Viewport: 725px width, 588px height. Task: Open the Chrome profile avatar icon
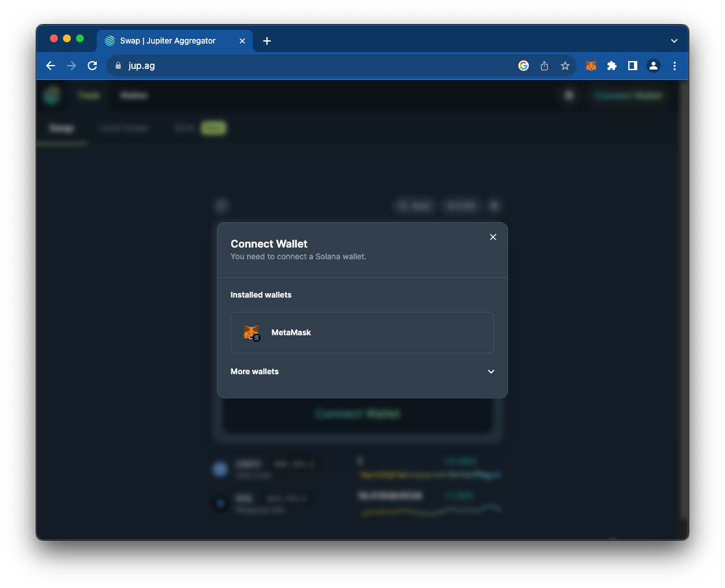[653, 66]
